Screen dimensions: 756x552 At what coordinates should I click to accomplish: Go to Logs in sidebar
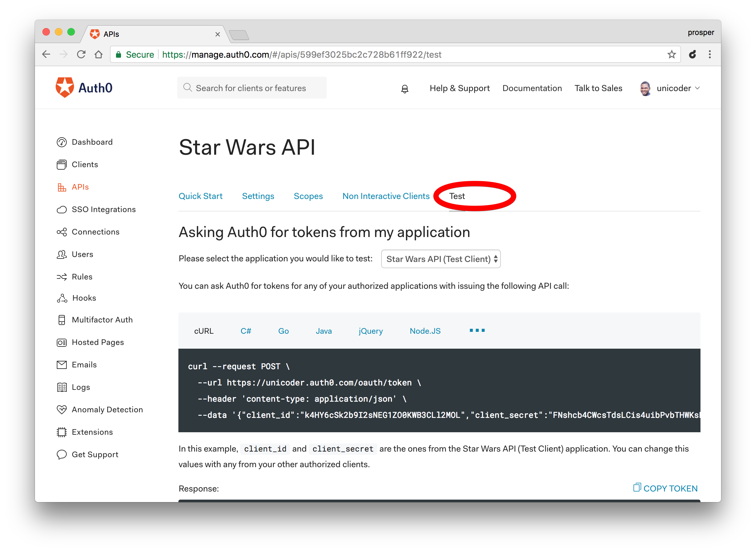click(80, 387)
